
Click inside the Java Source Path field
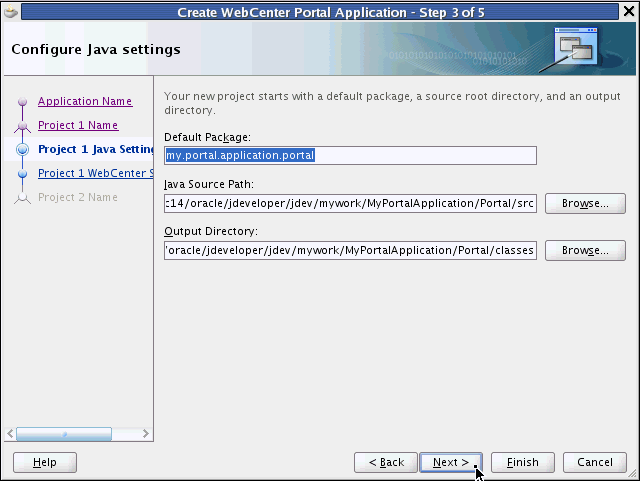[x=350, y=203]
